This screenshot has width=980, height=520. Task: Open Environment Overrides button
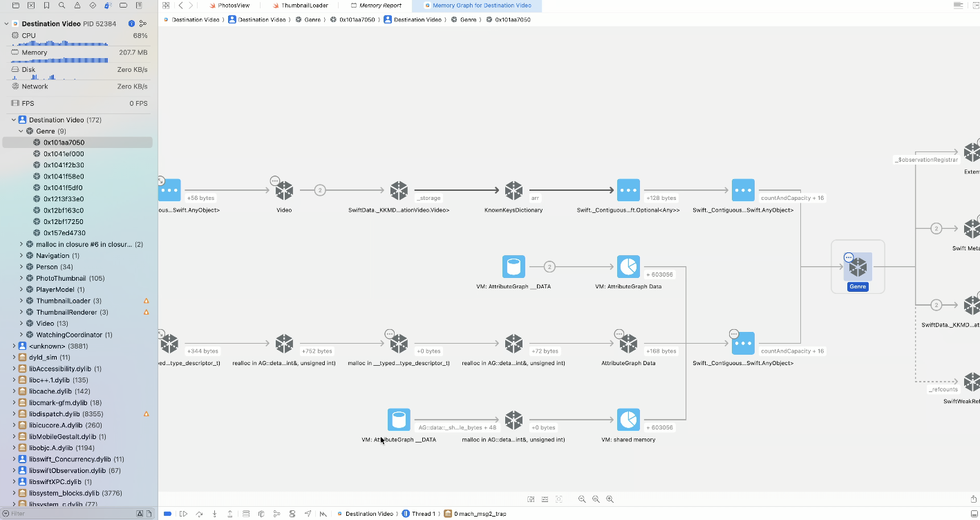point(292,514)
